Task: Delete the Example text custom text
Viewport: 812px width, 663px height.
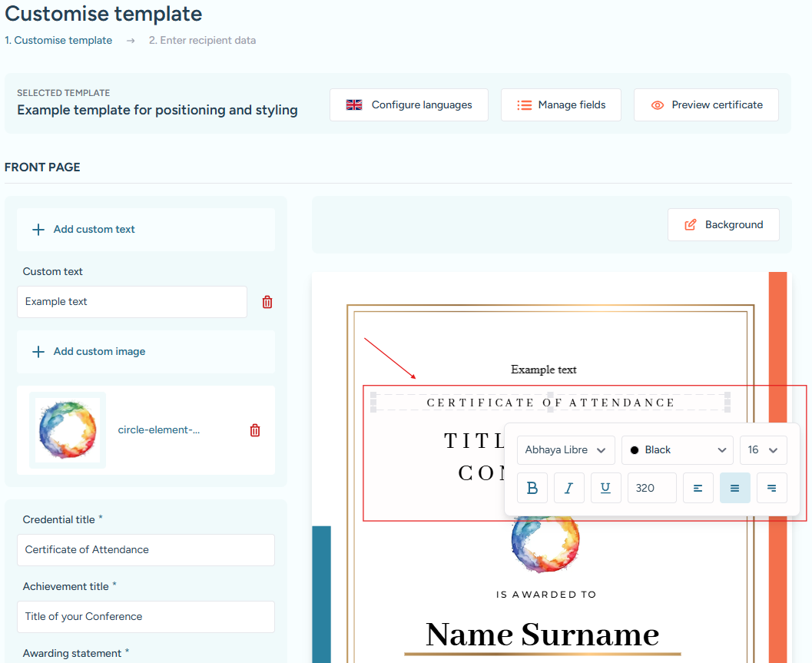Action: 267,302
